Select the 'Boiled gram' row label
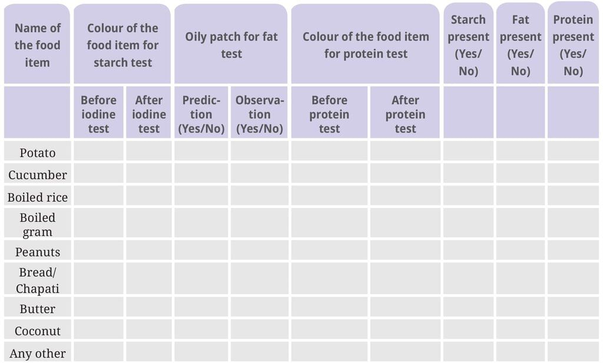This screenshot has width=603, height=364. [37, 224]
